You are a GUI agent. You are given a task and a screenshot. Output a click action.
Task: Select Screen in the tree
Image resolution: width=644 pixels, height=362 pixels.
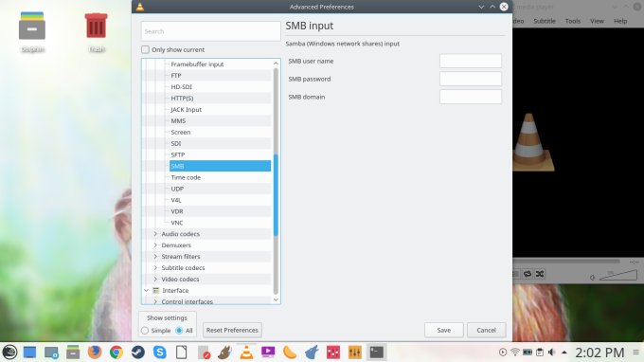(180, 133)
